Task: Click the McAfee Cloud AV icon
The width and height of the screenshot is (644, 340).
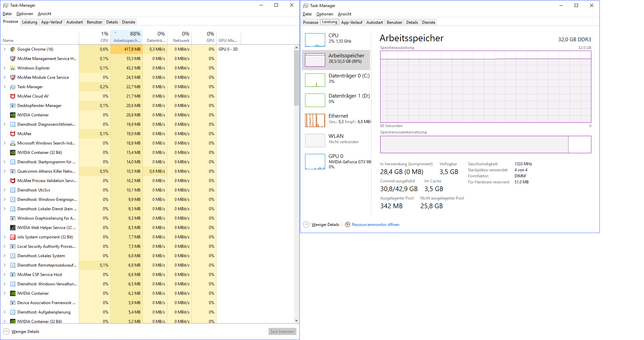Action: click(x=13, y=96)
